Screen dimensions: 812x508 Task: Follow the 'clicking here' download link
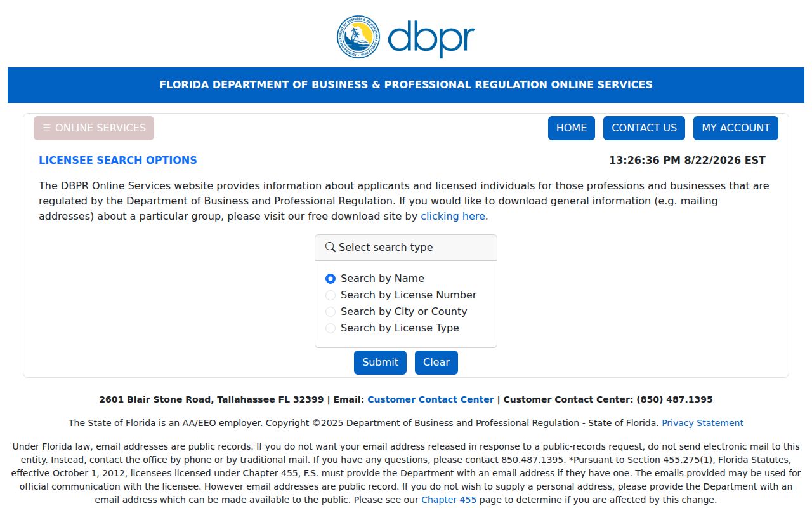point(453,217)
